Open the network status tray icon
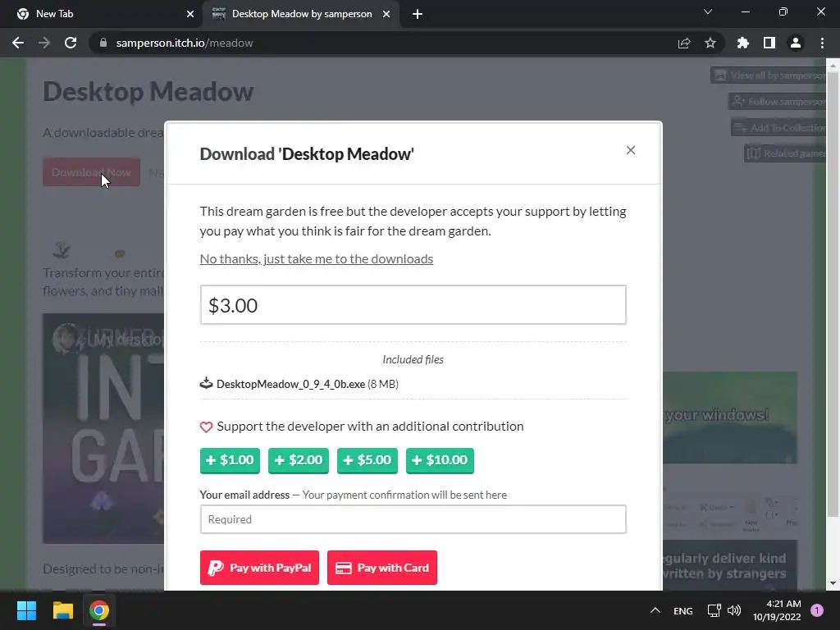Image resolution: width=840 pixels, height=630 pixels. (714, 610)
